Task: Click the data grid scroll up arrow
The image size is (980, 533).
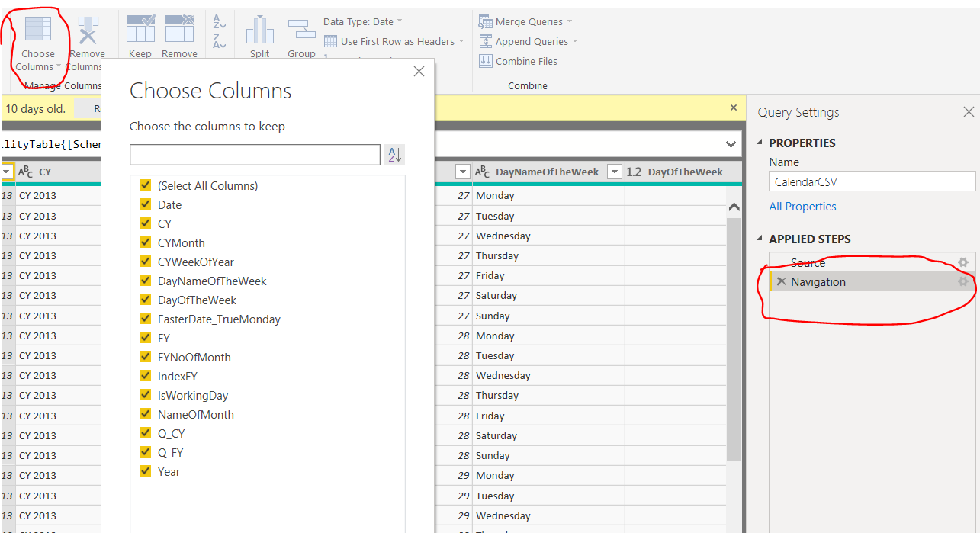Action: tap(734, 207)
